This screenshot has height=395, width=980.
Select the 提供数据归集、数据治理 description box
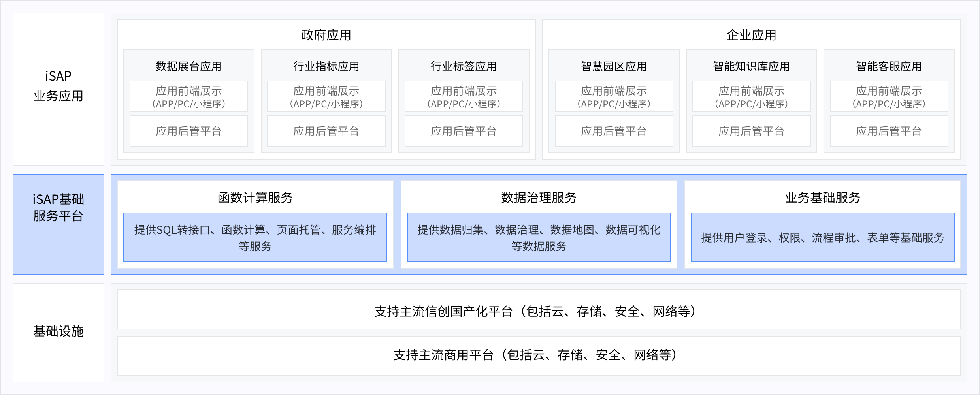click(x=539, y=238)
